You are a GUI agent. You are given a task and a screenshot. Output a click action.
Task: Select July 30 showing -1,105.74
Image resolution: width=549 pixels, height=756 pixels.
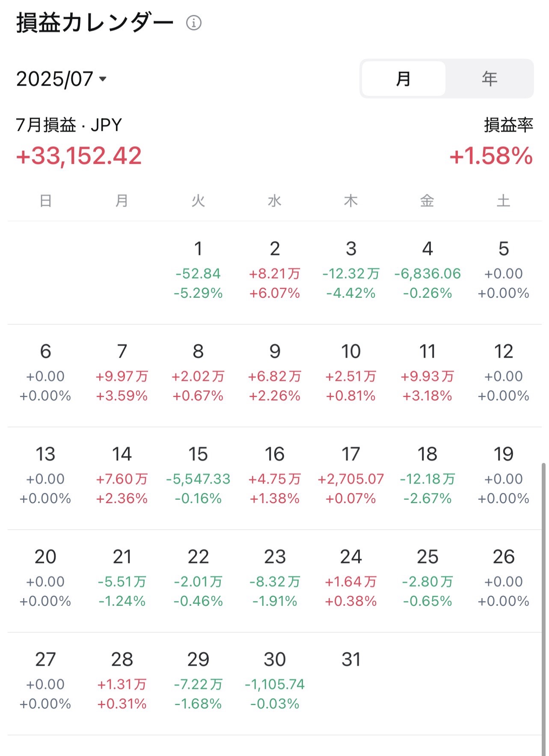[275, 683]
